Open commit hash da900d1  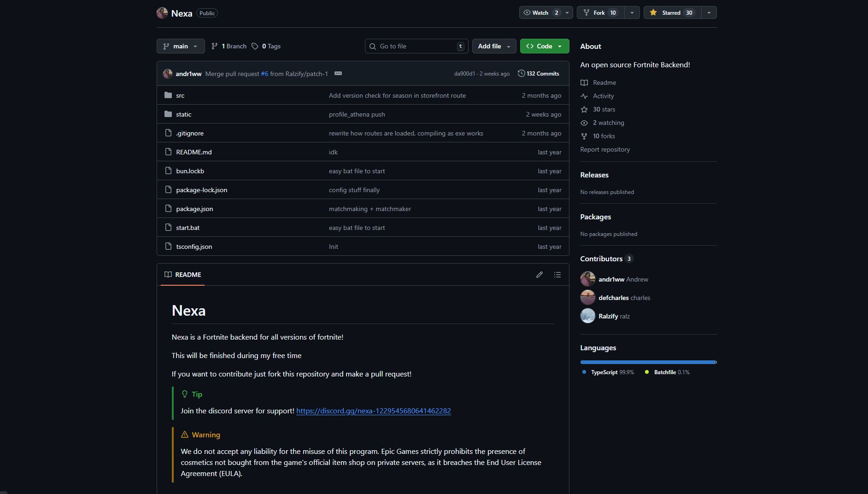[464, 74]
